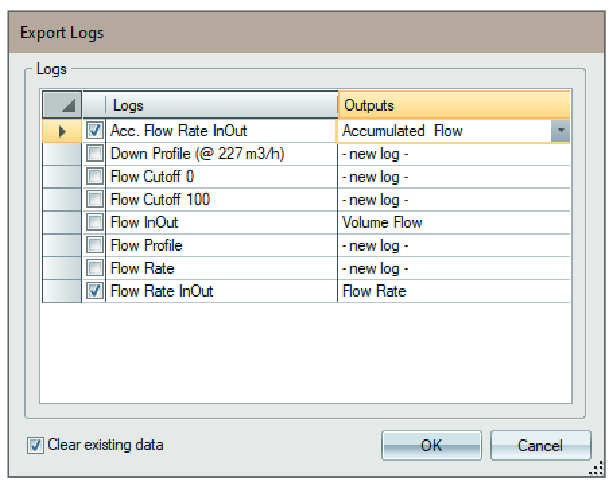This screenshot has height=491, width=613.
Task: Enable the Flow Cutoff 100 checkbox
Action: [95, 199]
